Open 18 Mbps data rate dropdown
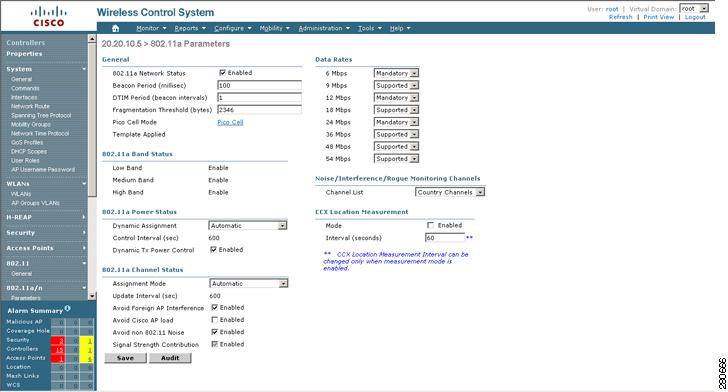This screenshot has width=728, height=392. pos(396,110)
